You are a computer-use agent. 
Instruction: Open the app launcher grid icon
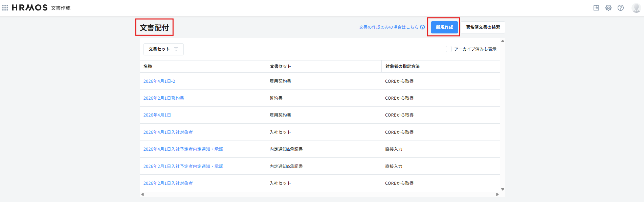pos(5,8)
